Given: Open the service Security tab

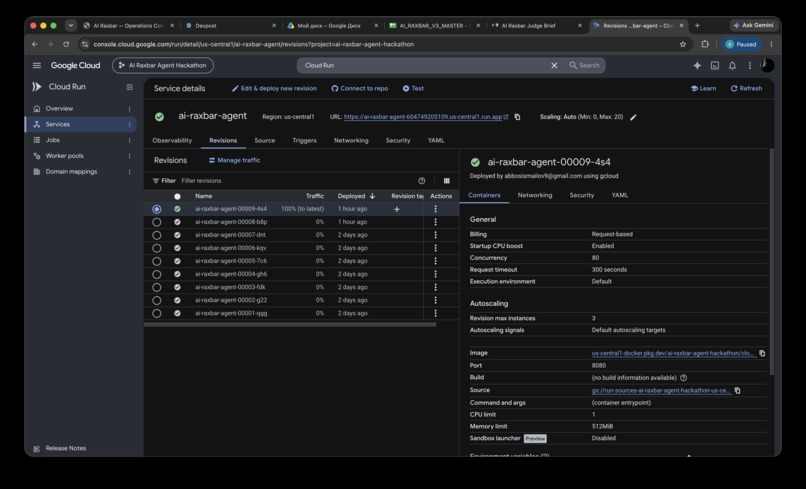Looking at the screenshot, I should pos(398,140).
